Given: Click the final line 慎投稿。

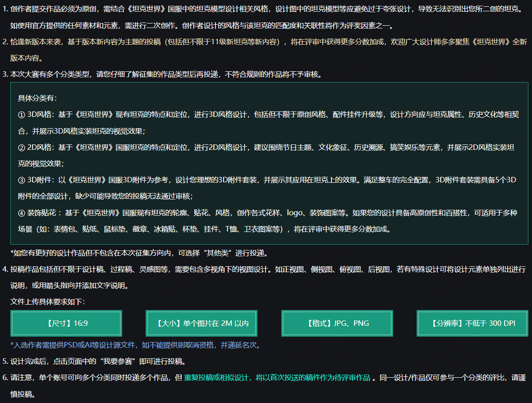Looking at the screenshot, I should (x=23, y=394).
